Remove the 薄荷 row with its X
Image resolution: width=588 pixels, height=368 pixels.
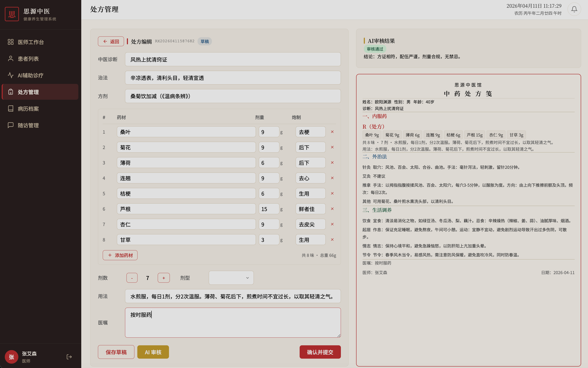click(x=332, y=163)
